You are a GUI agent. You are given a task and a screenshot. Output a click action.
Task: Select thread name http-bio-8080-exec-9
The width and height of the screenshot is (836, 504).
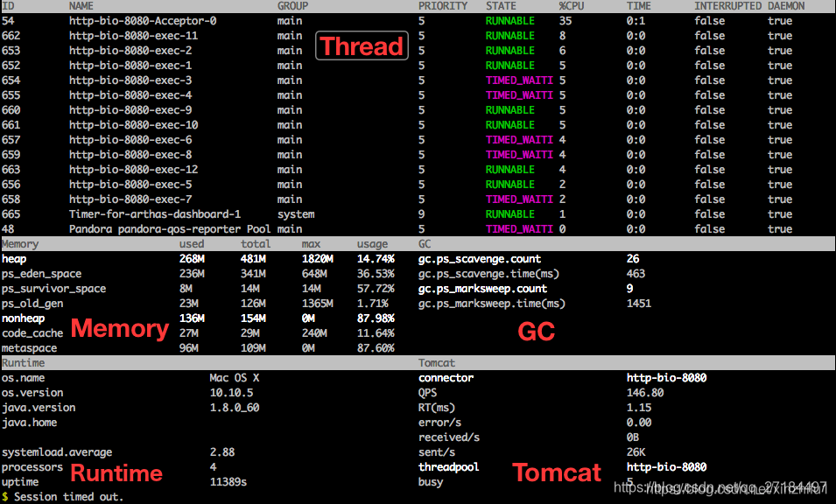tap(130, 110)
